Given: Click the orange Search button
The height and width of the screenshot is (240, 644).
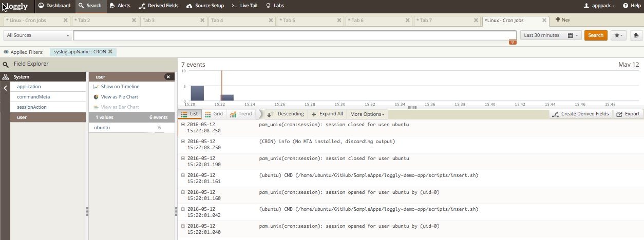Looking at the screenshot, I should 595,35.
